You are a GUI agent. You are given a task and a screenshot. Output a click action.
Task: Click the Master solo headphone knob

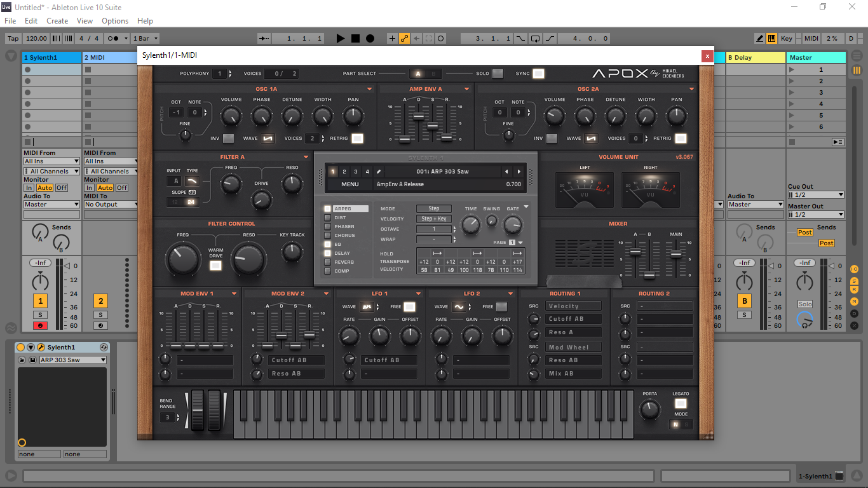(x=805, y=321)
